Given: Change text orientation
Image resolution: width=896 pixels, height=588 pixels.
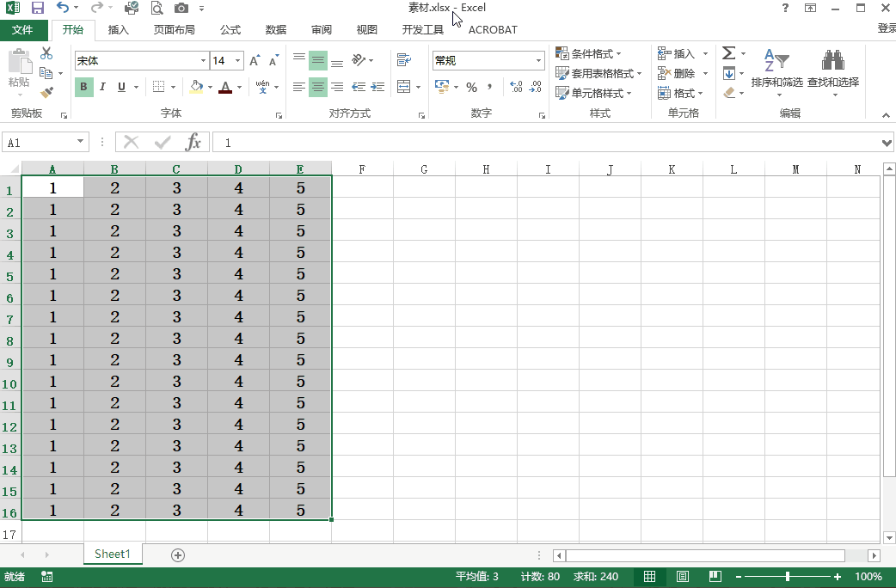Looking at the screenshot, I should pos(359,60).
